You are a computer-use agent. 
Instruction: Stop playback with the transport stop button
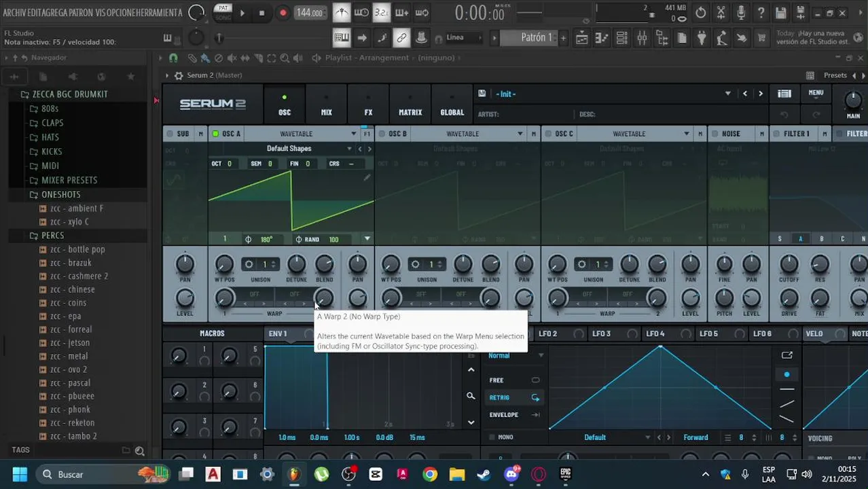tap(261, 13)
